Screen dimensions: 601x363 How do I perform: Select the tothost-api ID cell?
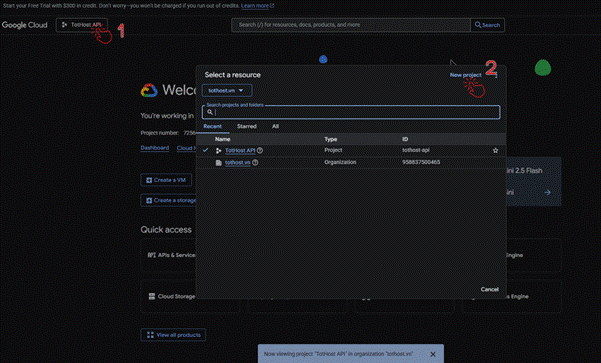415,150
